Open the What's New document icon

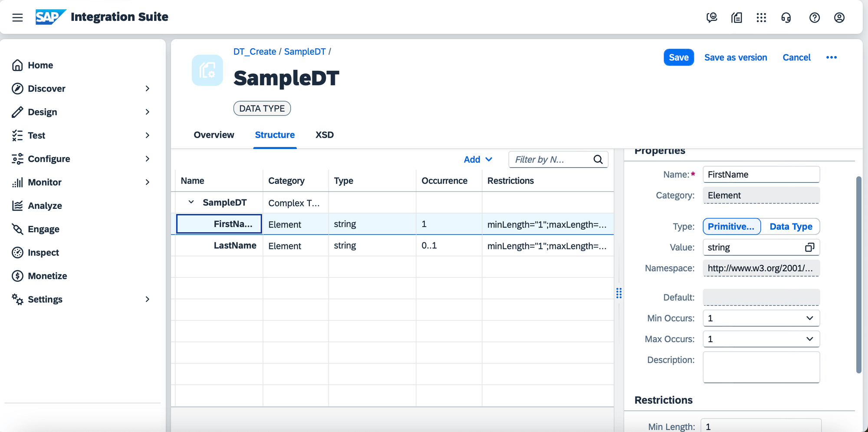[x=736, y=18]
